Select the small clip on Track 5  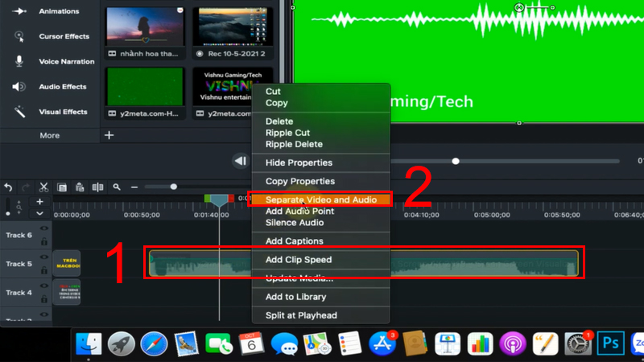(67, 263)
